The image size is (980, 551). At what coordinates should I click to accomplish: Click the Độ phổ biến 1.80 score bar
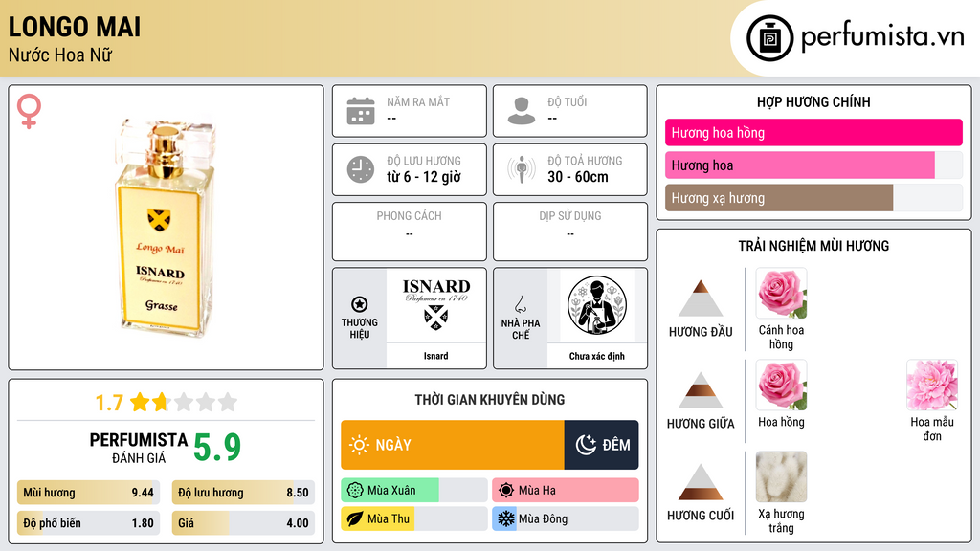[88, 523]
